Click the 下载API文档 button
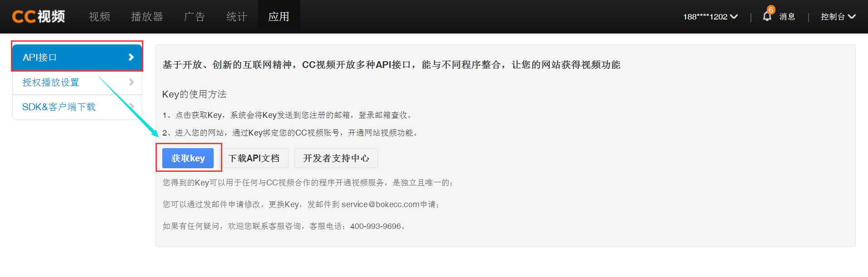Viewport: 868px width, 277px height. click(254, 158)
